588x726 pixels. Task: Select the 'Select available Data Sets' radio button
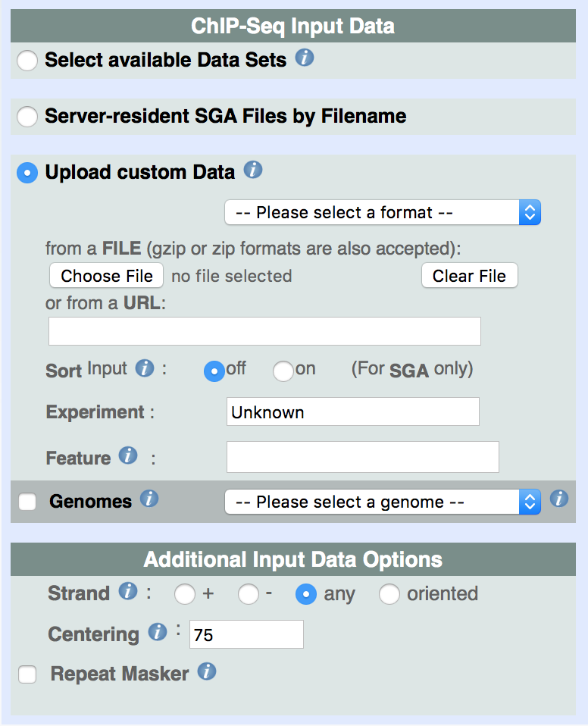coord(27,61)
